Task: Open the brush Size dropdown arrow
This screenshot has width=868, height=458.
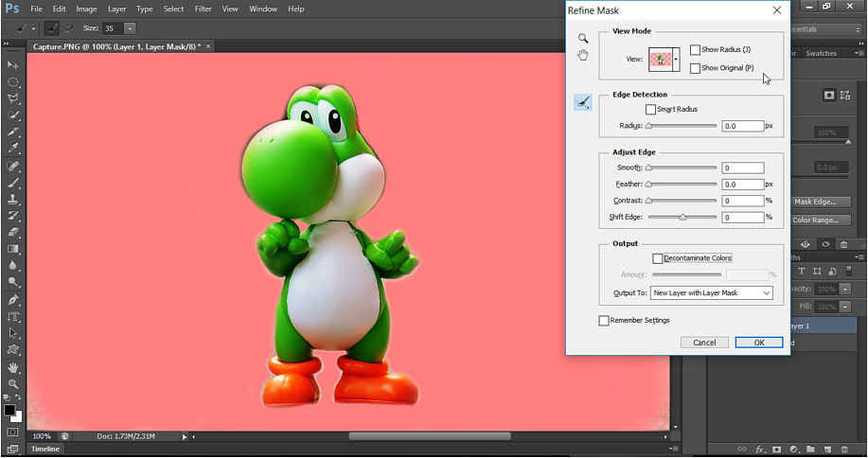Action: pos(130,28)
